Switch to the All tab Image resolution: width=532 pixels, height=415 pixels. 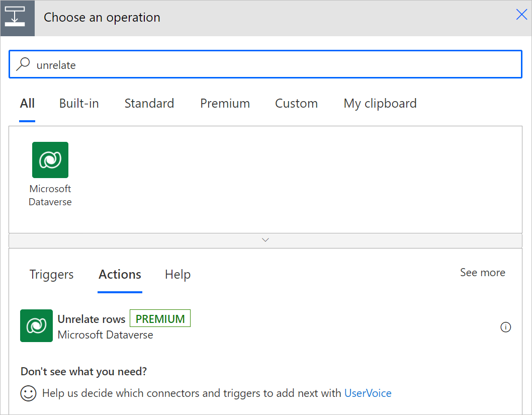(27, 104)
